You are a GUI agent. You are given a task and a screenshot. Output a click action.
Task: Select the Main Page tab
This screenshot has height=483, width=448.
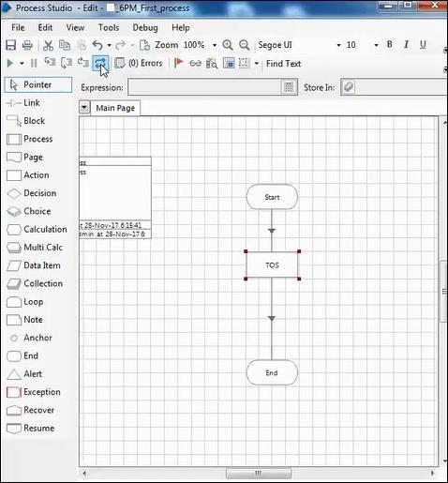coord(115,108)
